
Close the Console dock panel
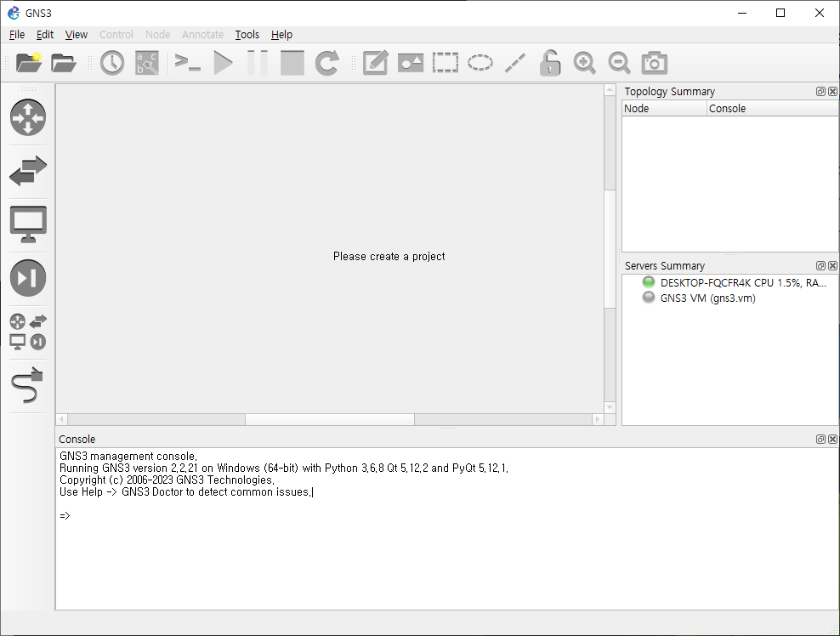point(832,440)
